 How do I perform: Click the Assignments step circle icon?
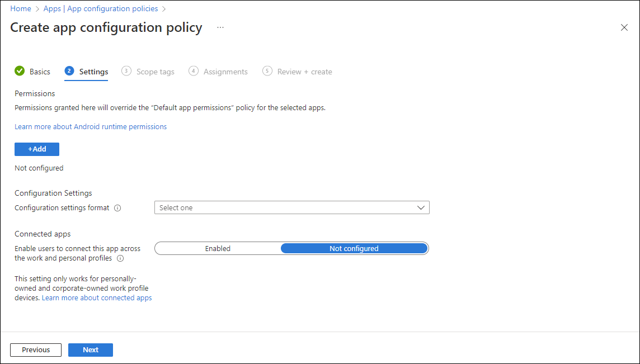tap(194, 72)
